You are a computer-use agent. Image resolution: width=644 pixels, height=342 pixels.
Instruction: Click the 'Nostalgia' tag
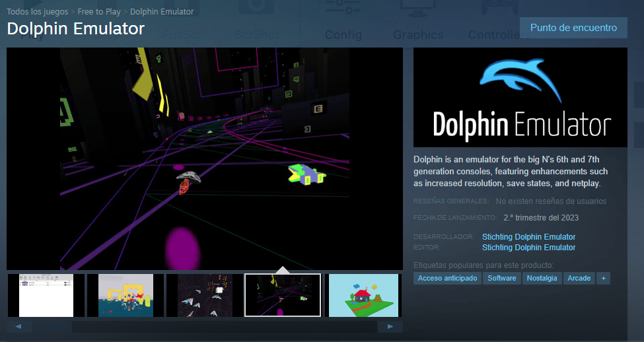pyautogui.click(x=542, y=278)
